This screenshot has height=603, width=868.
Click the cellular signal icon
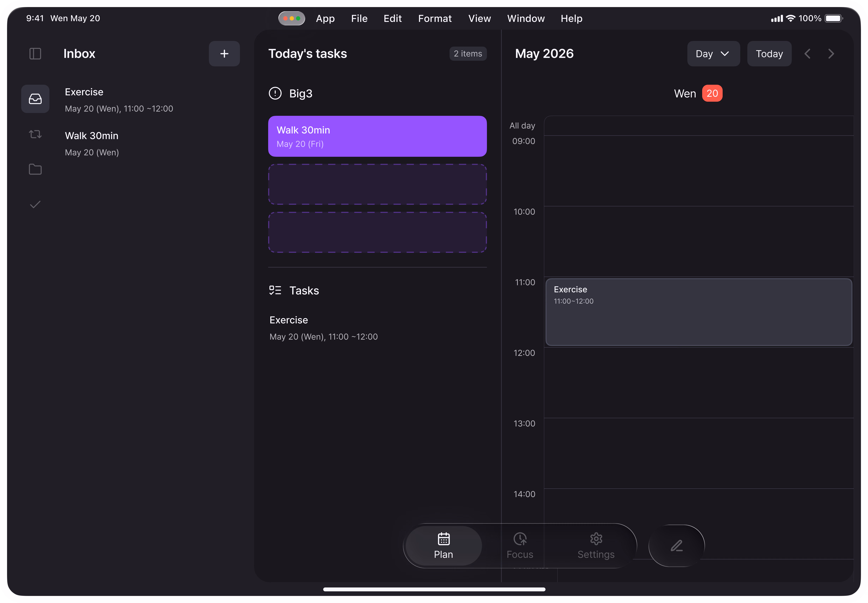point(777,19)
